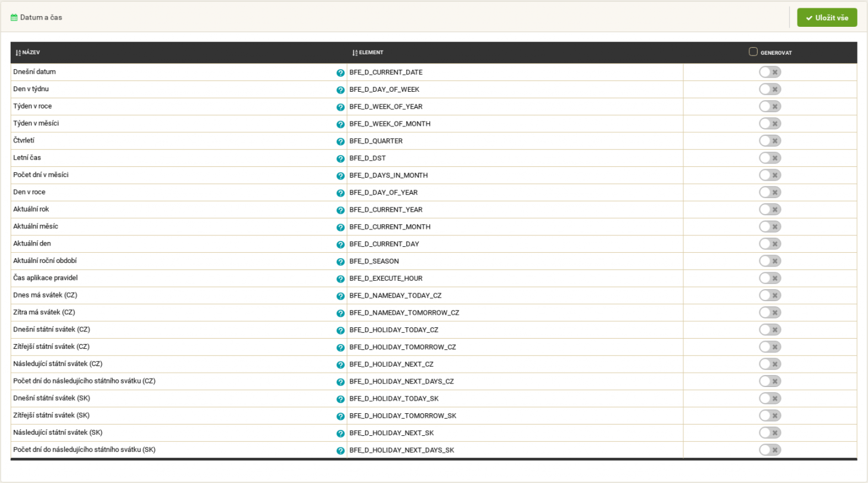Open help for Aktuální roční období
This screenshot has width=868, height=483.
pyautogui.click(x=341, y=262)
